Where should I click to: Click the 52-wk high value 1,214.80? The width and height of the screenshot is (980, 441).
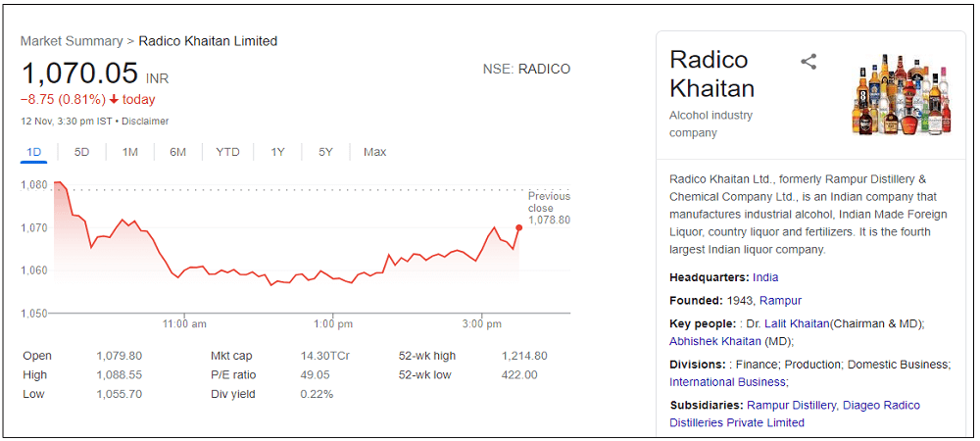524,356
